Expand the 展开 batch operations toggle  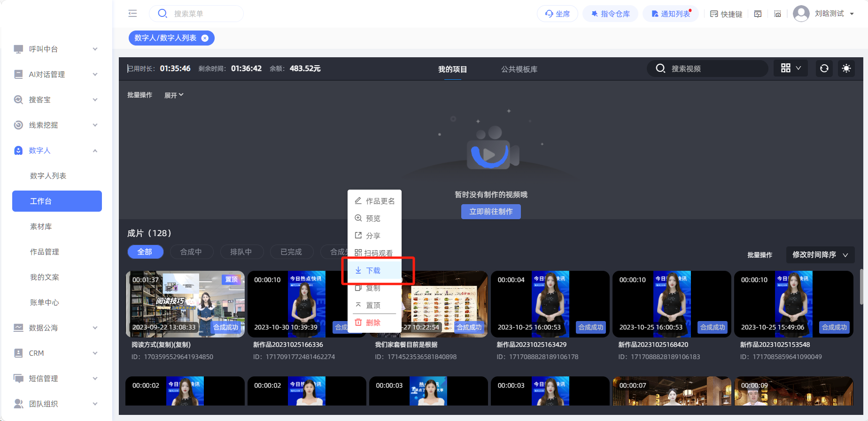tap(174, 95)
